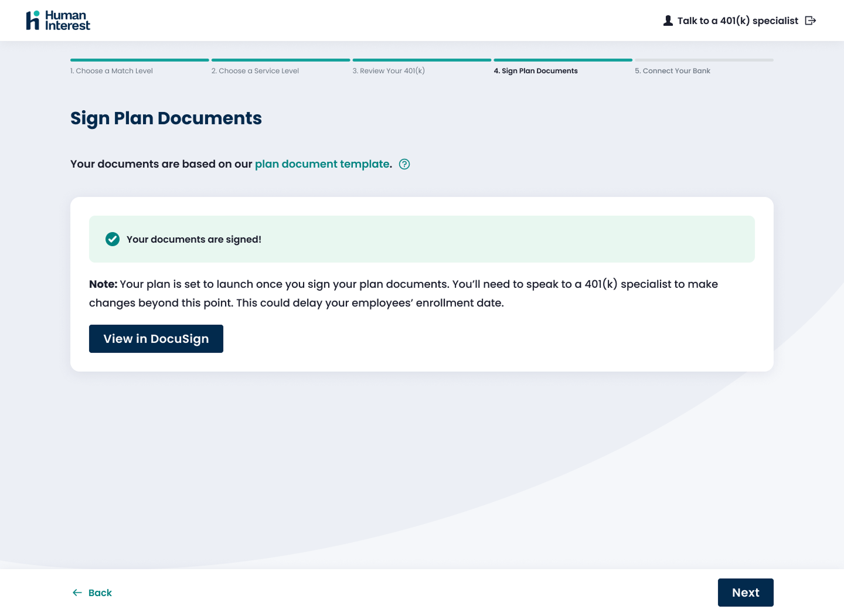The width and height of the screenshot is (844, 616).
Task: Select step 4 Sign Plan Documents
Action: click(536, 71)
